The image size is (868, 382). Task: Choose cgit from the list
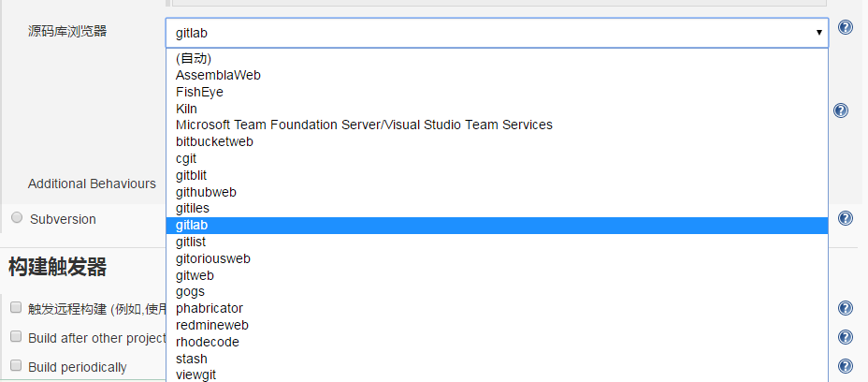coord(497,158)
